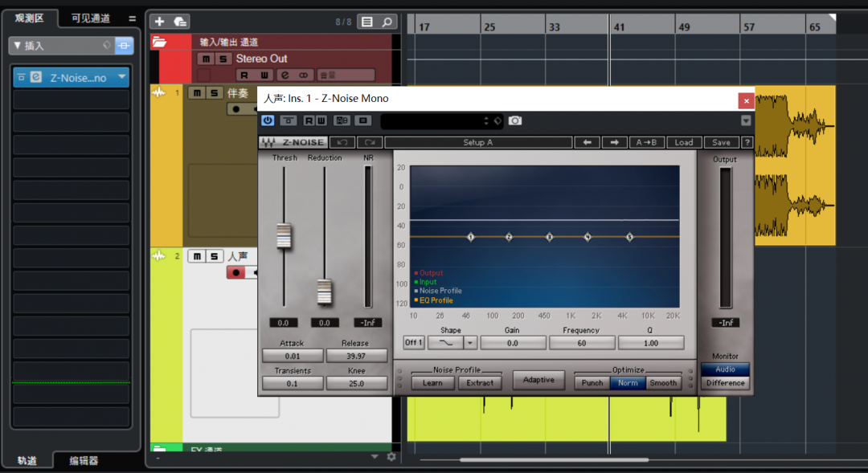The image size is (868, 473).
Task: Toggle the Adaptive button
Action: click(x=538, y=380)
